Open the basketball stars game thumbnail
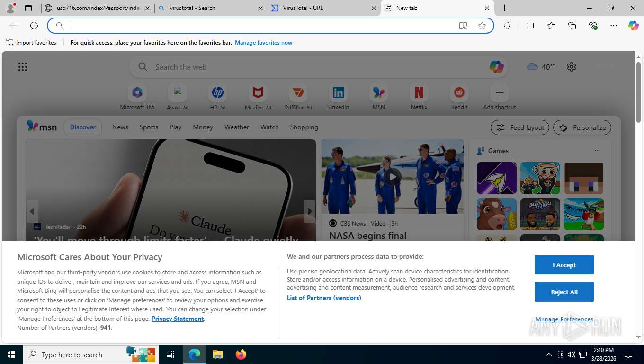The image size is (644, 364). [x=540, y=214]
